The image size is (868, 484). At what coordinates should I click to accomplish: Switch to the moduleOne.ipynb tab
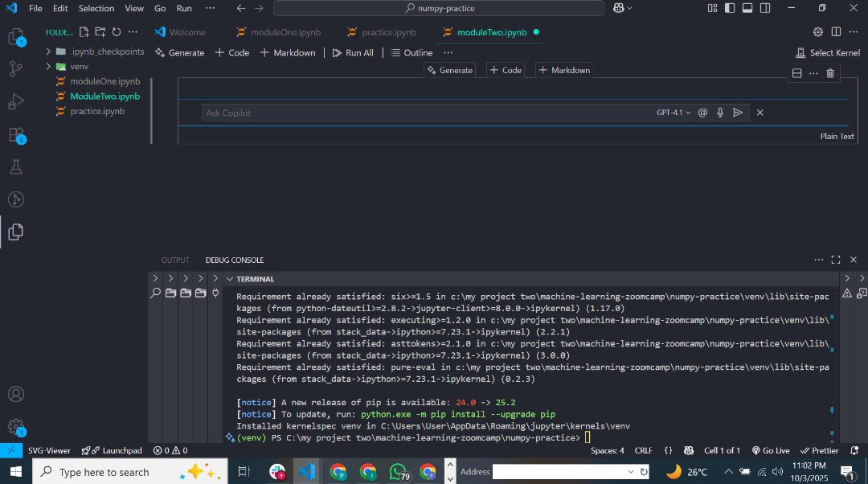point(278,32)
